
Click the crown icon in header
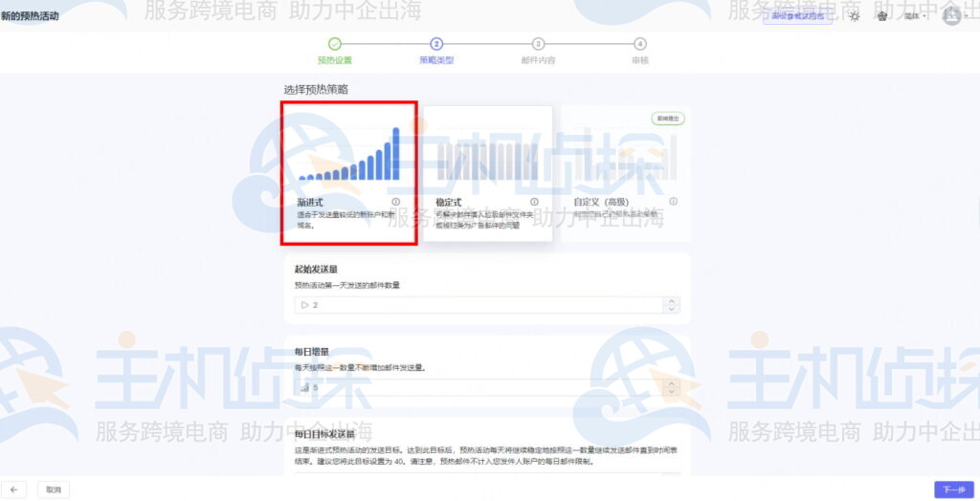tap(882, 16)
